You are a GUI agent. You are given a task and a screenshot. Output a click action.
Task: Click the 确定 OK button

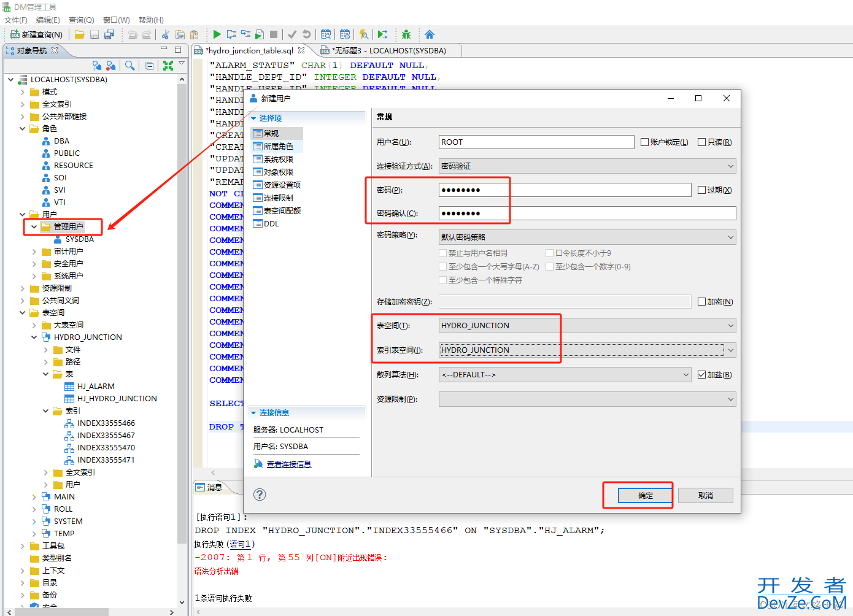[645, 495]
